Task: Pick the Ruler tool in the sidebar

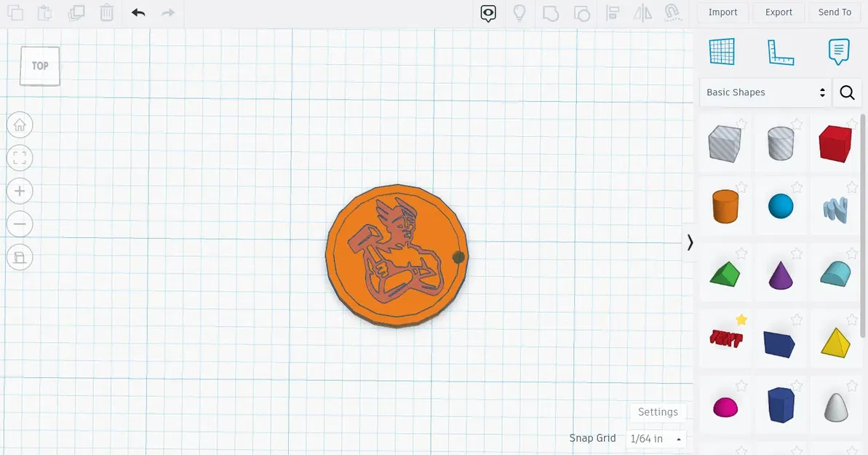Action: tap(781, 51)
